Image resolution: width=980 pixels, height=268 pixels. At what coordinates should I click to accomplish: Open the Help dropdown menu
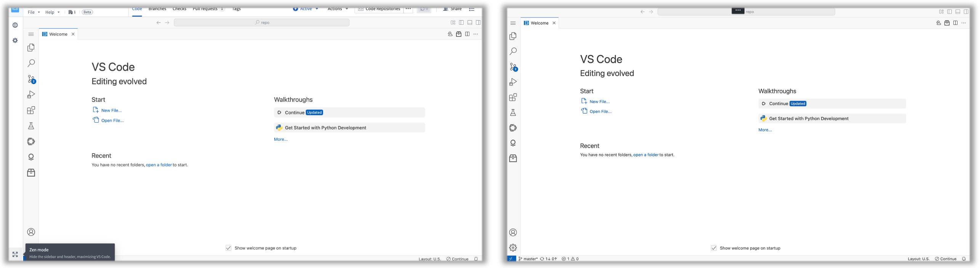(x=52, y=12)
